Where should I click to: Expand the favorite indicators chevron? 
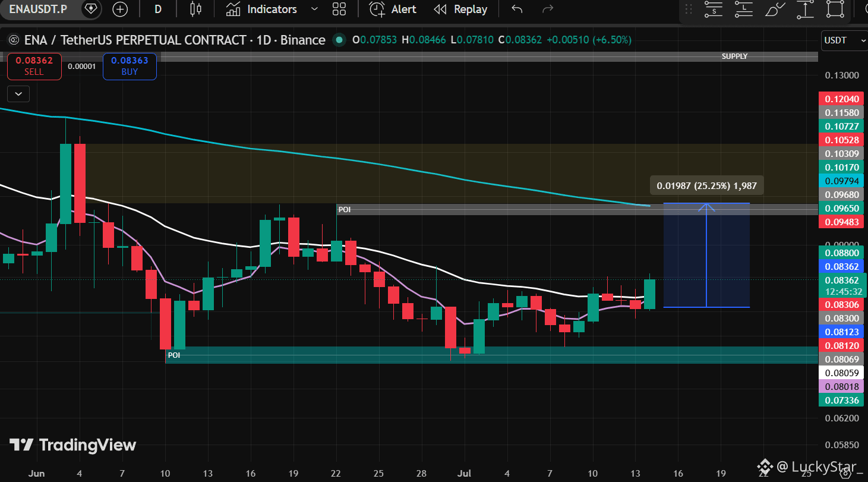314,9
